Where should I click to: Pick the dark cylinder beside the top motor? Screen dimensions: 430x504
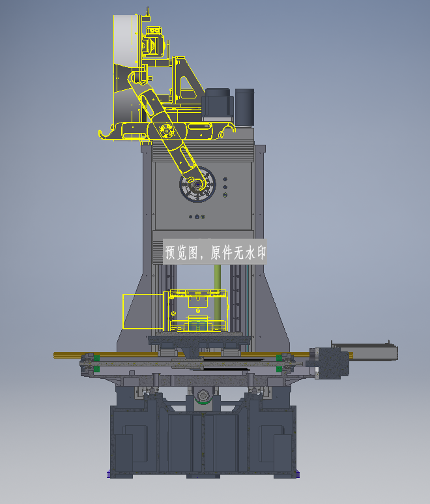(x=245, y=107)
